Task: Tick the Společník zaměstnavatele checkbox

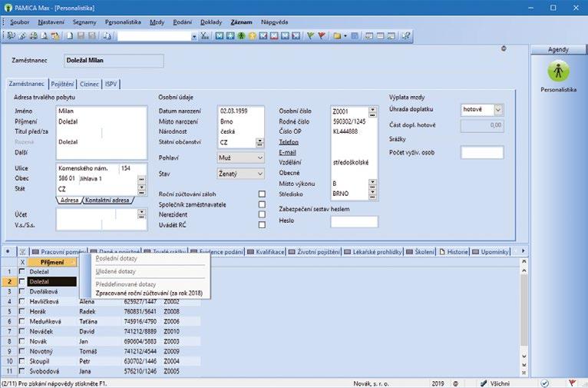Action: pos(262,204)
